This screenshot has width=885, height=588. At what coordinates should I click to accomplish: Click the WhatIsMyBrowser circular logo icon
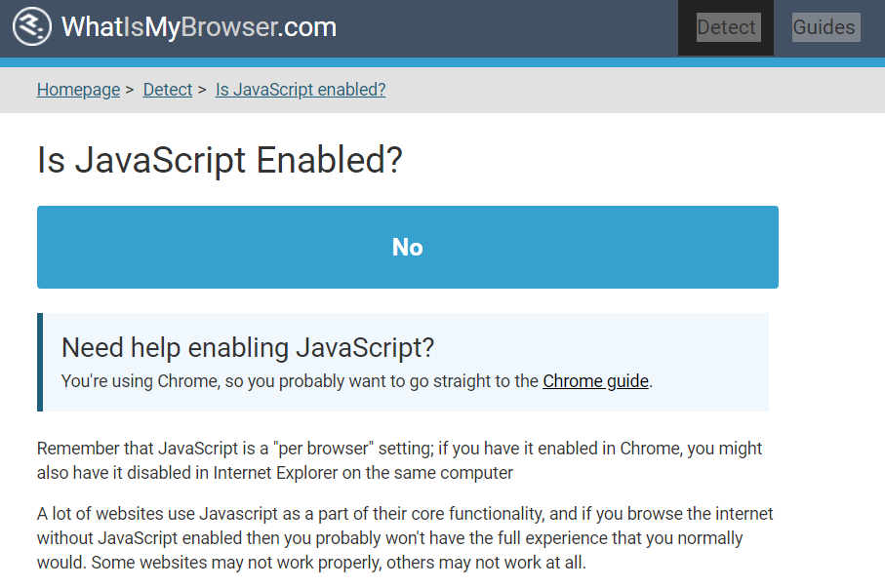coord(31,27)
